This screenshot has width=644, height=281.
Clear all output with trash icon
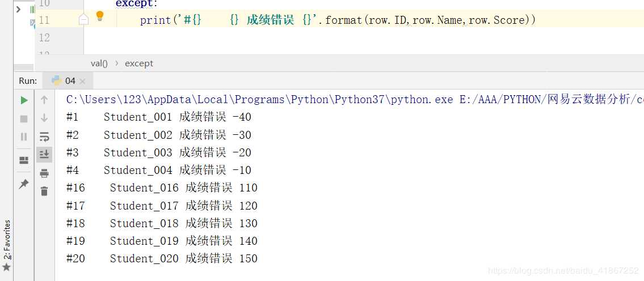point(44,191)
